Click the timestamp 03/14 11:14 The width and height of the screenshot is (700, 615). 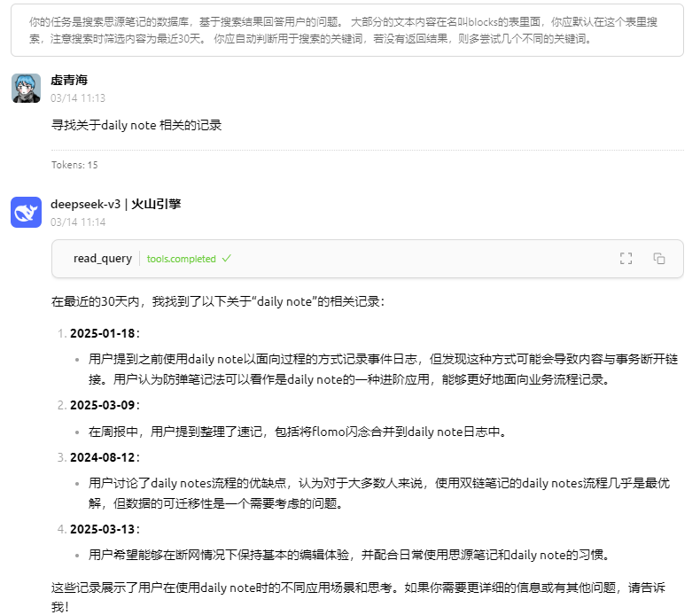[x=78, y=222]
